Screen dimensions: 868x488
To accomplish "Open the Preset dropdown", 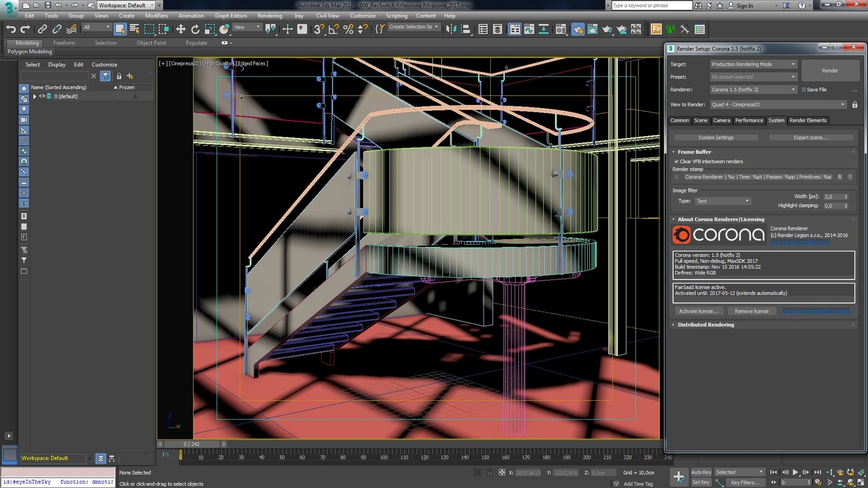I will (x=754, y=77).
